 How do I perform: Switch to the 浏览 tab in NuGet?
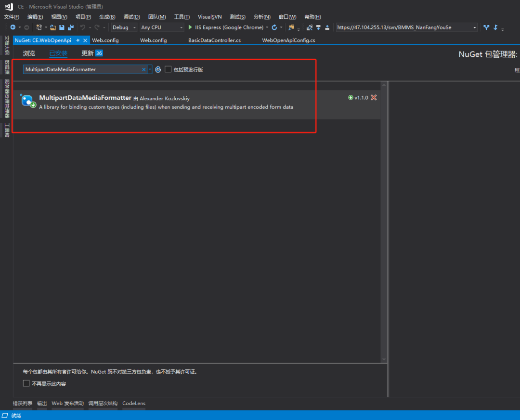[29, 53]
